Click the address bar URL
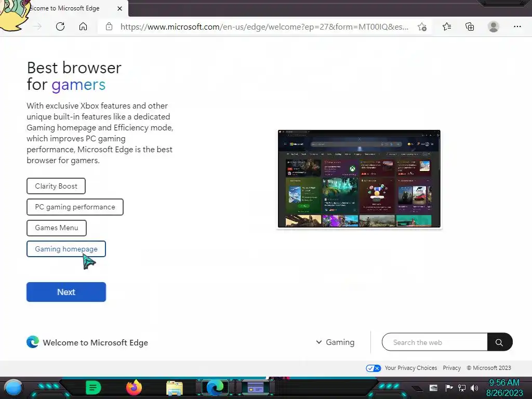 pos(264,27)
